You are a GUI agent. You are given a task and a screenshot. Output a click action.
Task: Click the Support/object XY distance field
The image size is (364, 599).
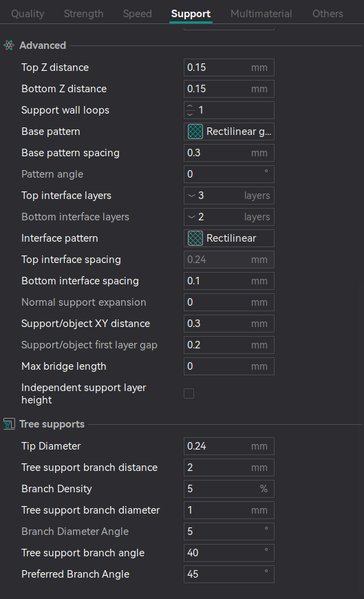tap(229, 324)
